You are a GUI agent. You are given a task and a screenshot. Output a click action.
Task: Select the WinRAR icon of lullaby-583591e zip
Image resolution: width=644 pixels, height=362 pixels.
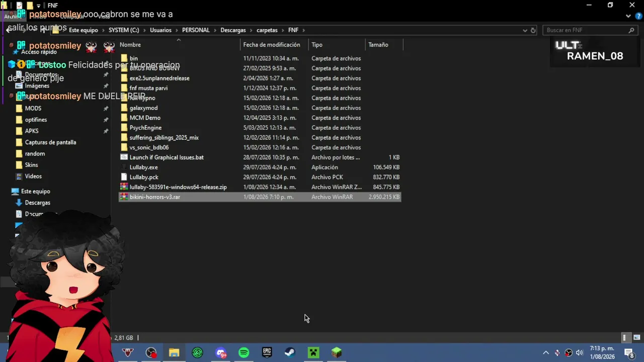click(124, 187)
